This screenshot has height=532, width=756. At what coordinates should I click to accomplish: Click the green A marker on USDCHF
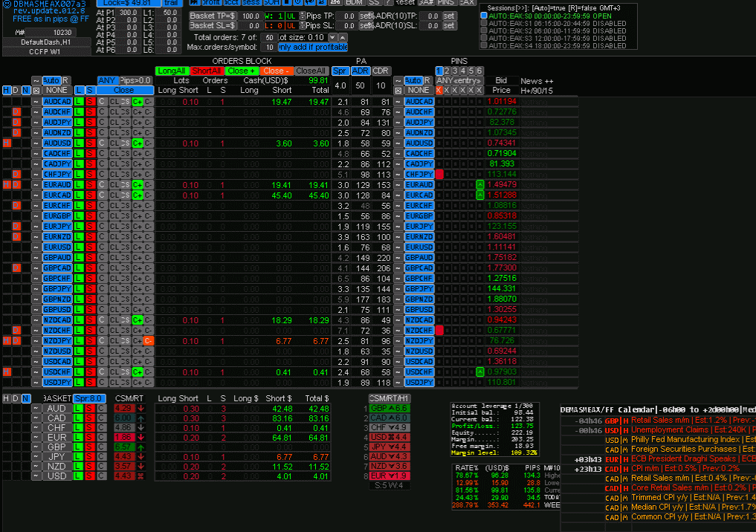[479, 372]
